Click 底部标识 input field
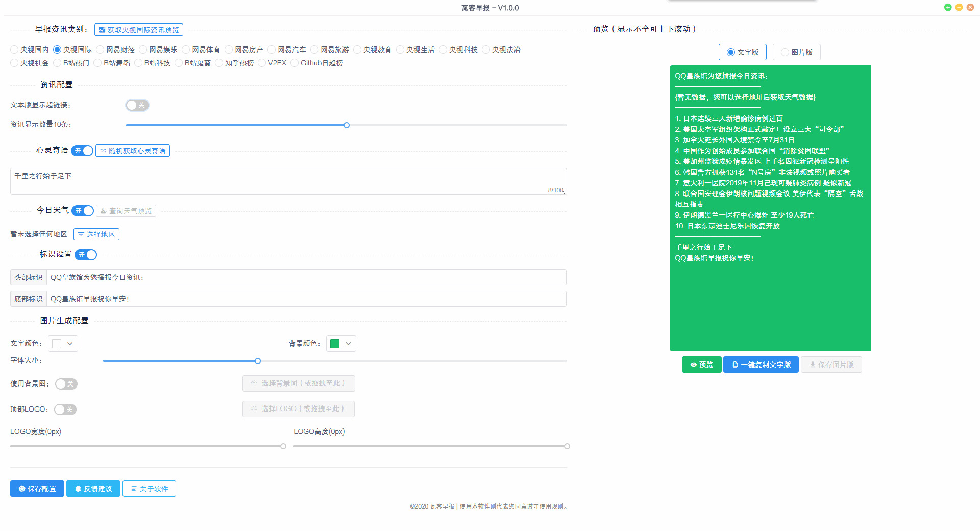This screenshot has width=980, height=531. pos(306,299)
